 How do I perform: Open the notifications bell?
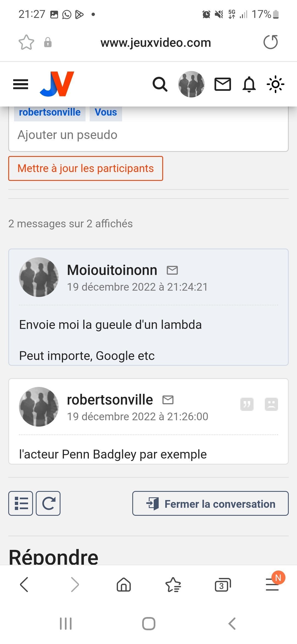(249, 84)
